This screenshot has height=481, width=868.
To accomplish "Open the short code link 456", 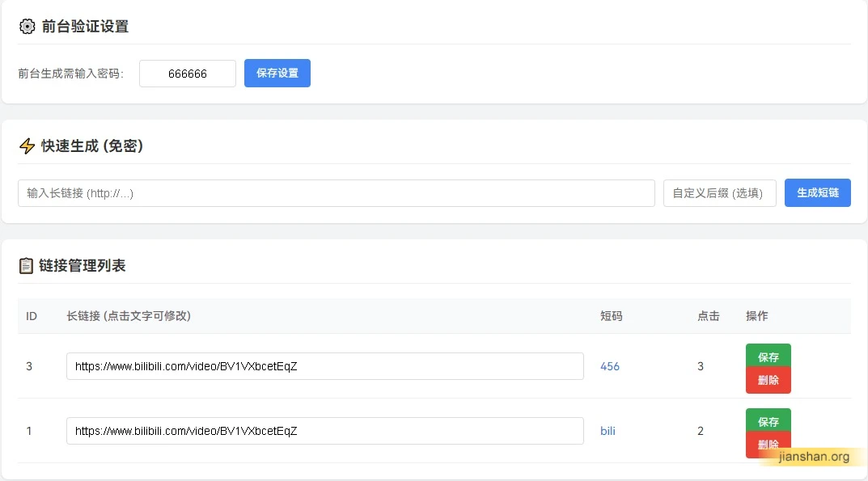I will point(609,366).
